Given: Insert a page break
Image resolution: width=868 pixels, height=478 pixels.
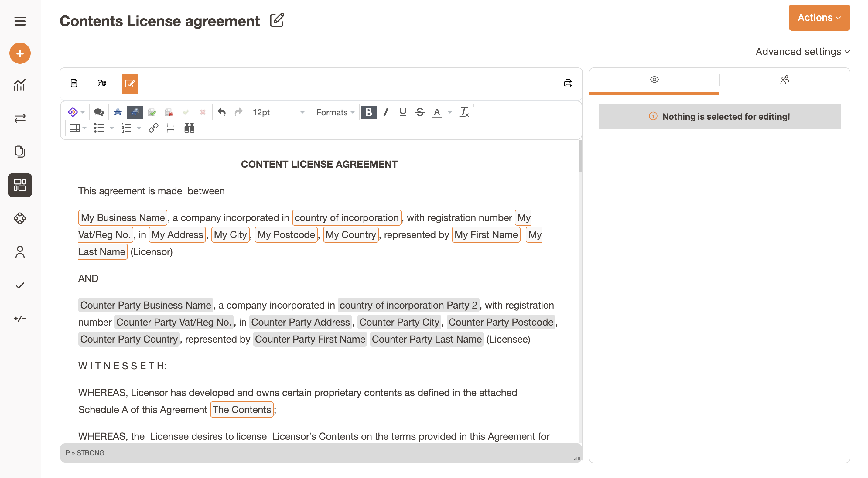Looking at the screenshot, I should coord(170,128).
